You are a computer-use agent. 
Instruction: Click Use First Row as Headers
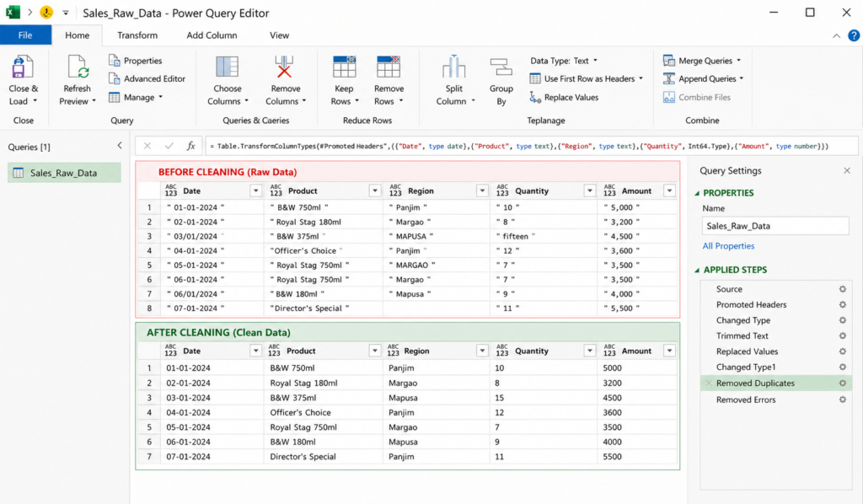tap(586, 78)
